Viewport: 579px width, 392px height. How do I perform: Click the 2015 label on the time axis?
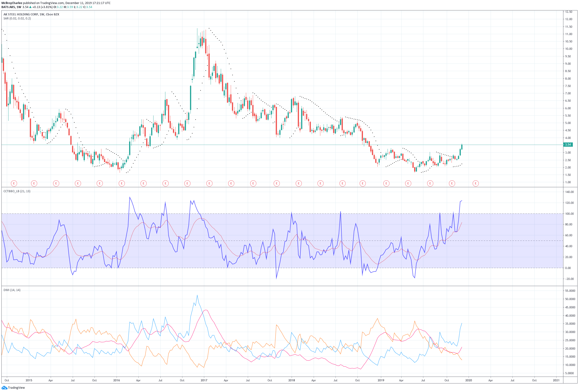29,380
